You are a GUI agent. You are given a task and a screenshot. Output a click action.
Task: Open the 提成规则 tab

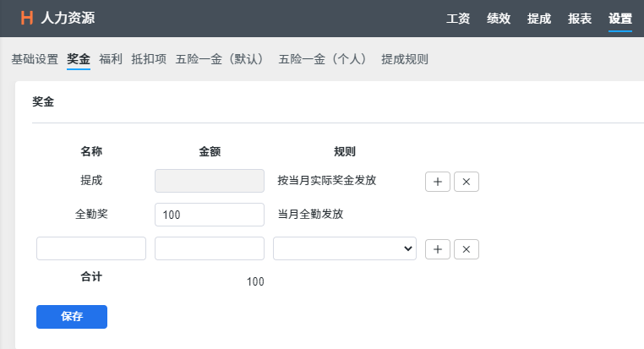[405, 59]
